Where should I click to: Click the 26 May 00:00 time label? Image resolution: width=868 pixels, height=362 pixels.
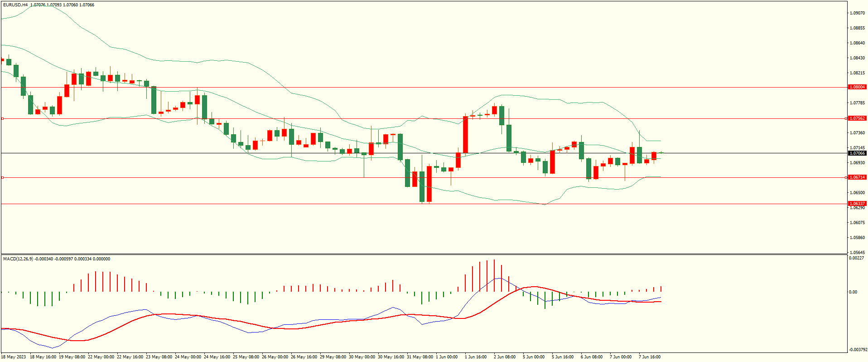[x=275, y=357]
